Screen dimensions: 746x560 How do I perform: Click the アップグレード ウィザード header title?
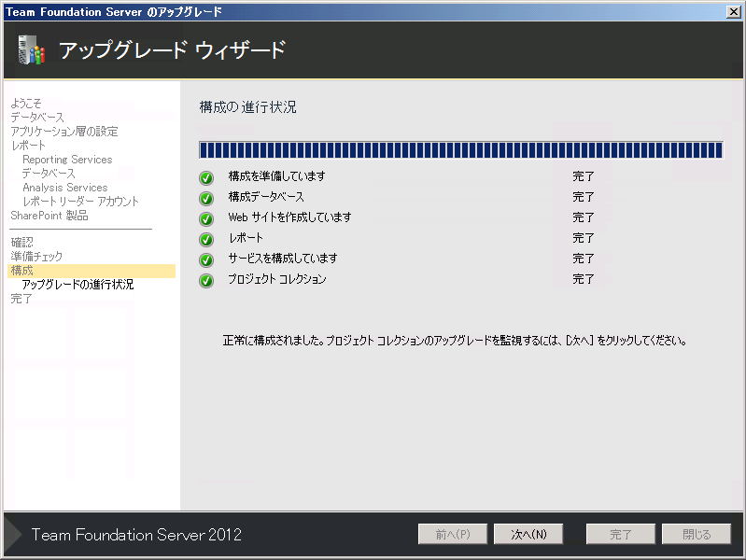[x=172, y=50]
